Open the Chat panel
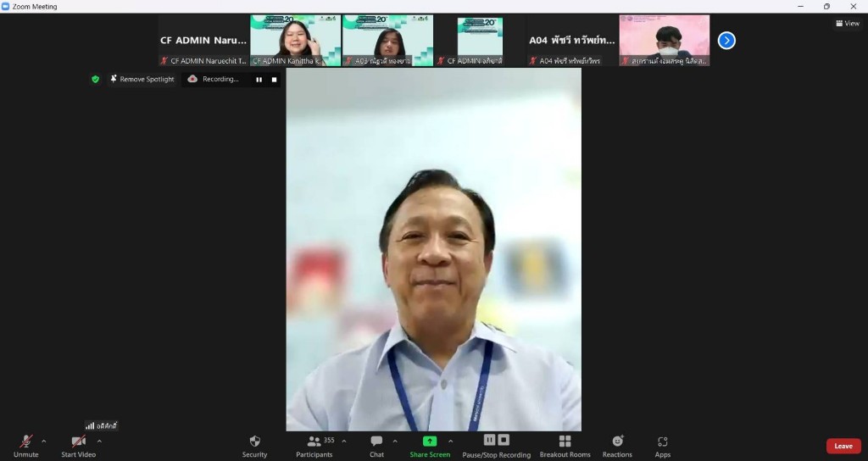The image size is (868, 461). pos(376,442)
